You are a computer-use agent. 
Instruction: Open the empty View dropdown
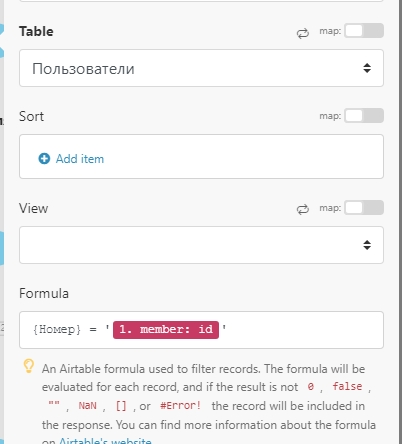click(201, 245)
